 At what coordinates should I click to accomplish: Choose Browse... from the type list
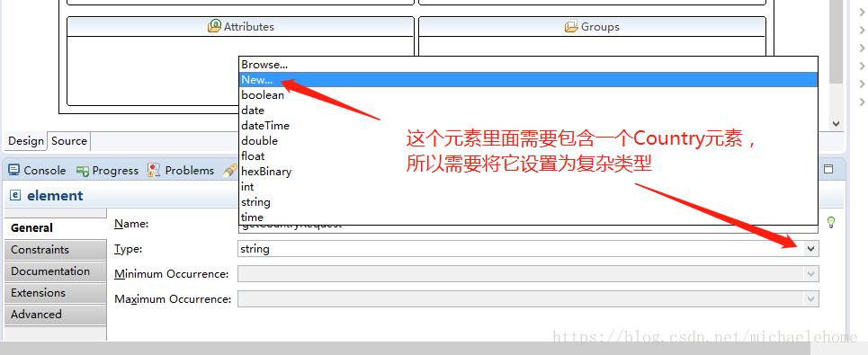528,65
